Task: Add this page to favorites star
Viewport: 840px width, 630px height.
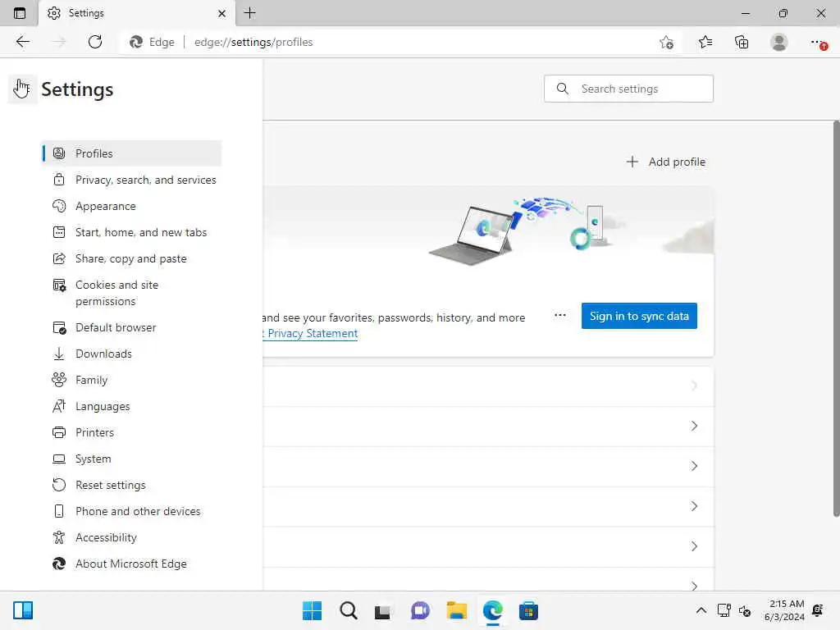Action: [x=666, y=42]
